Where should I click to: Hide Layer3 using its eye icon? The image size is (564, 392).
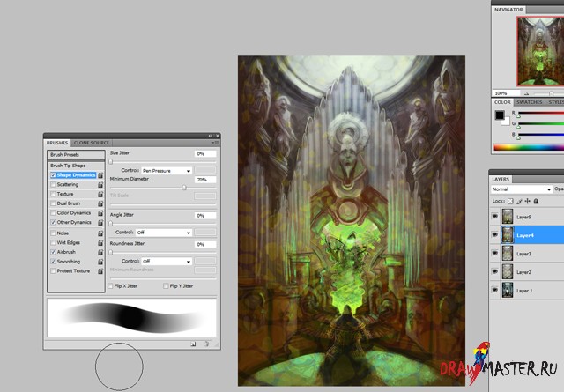495,253
